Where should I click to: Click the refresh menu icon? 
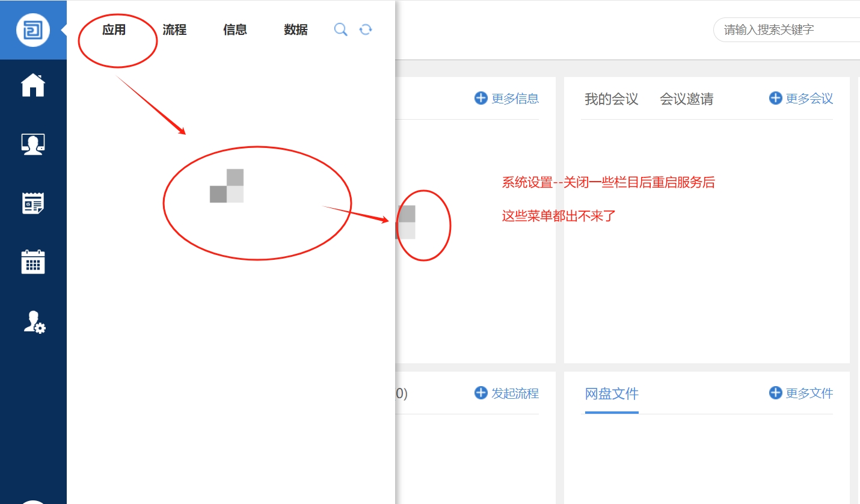pos(366,29)
